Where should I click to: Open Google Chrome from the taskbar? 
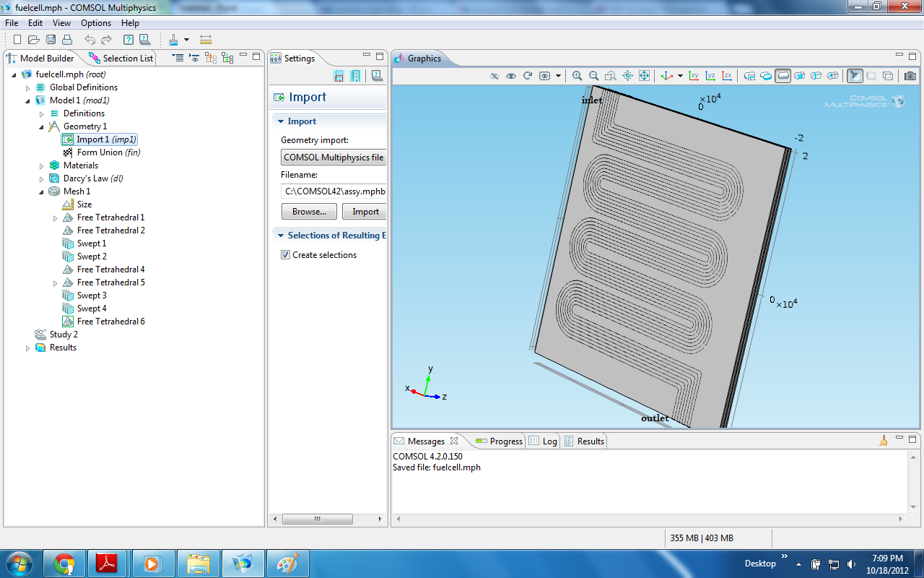pyautogui.click(x=64, y=564)
